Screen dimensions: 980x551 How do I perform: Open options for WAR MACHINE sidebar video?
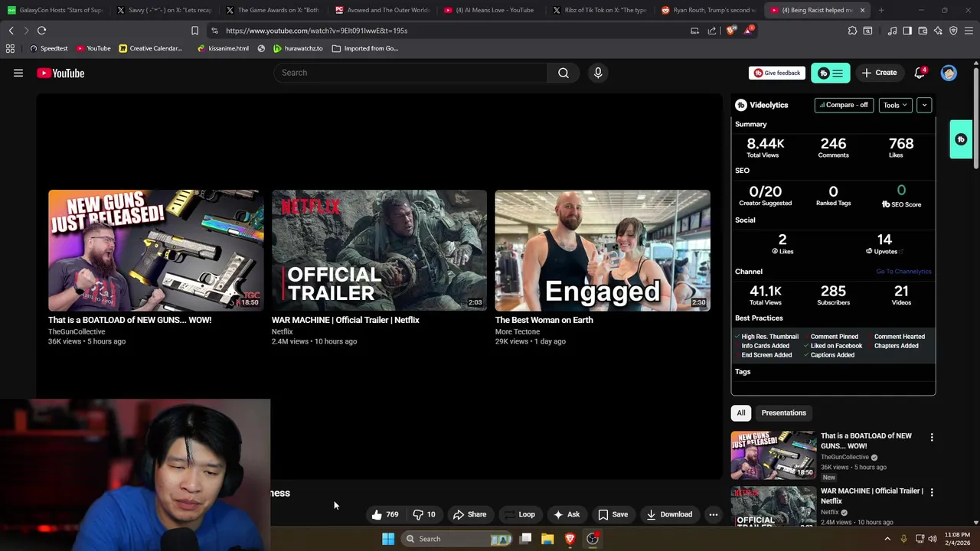tap(932, 492)
